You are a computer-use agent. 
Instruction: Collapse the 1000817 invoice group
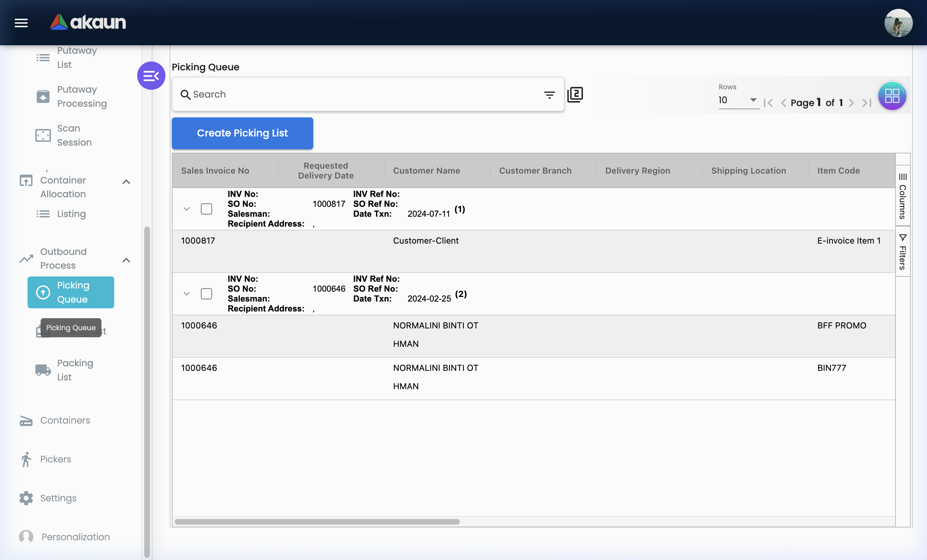[x=187, y=209]
